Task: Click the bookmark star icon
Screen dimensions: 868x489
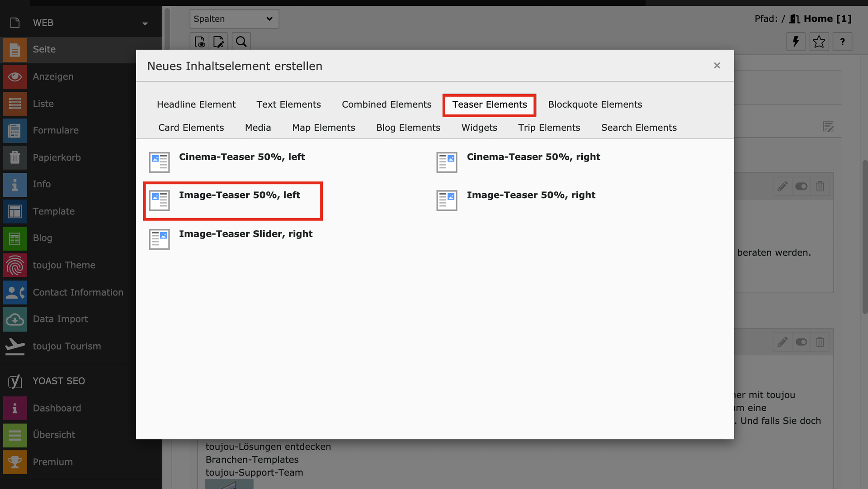Action: point(819,42)
